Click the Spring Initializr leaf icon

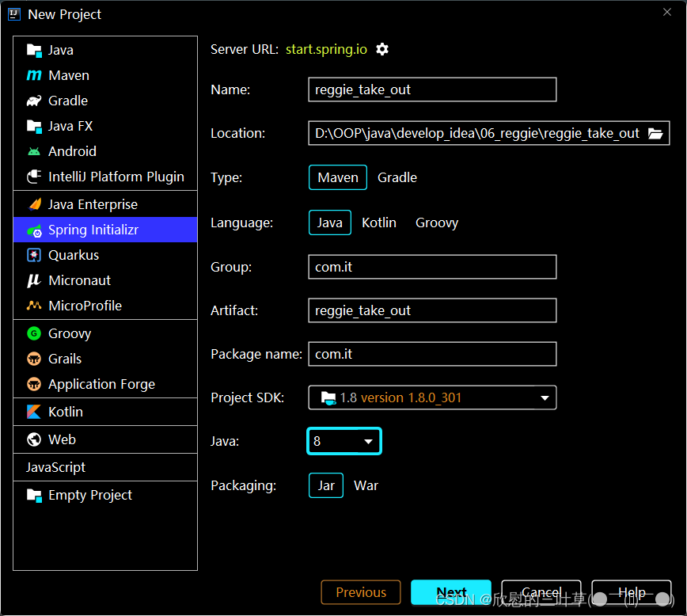(x=34, y=230)
